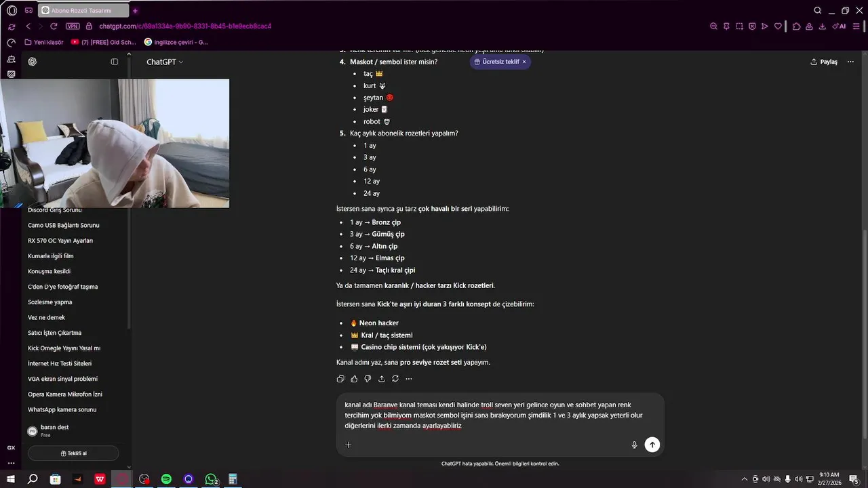Open the plus attachment menu
The width and height of the screenshot is (868, 488).
tap(348, 445)
